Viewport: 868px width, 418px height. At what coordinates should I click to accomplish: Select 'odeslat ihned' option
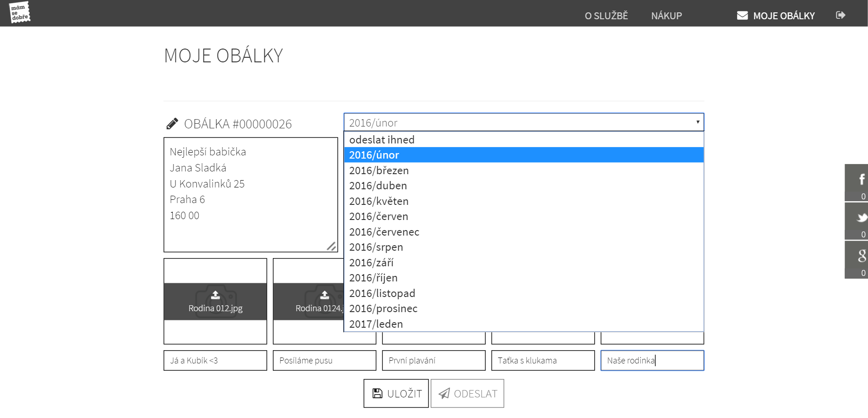[382, 140]
